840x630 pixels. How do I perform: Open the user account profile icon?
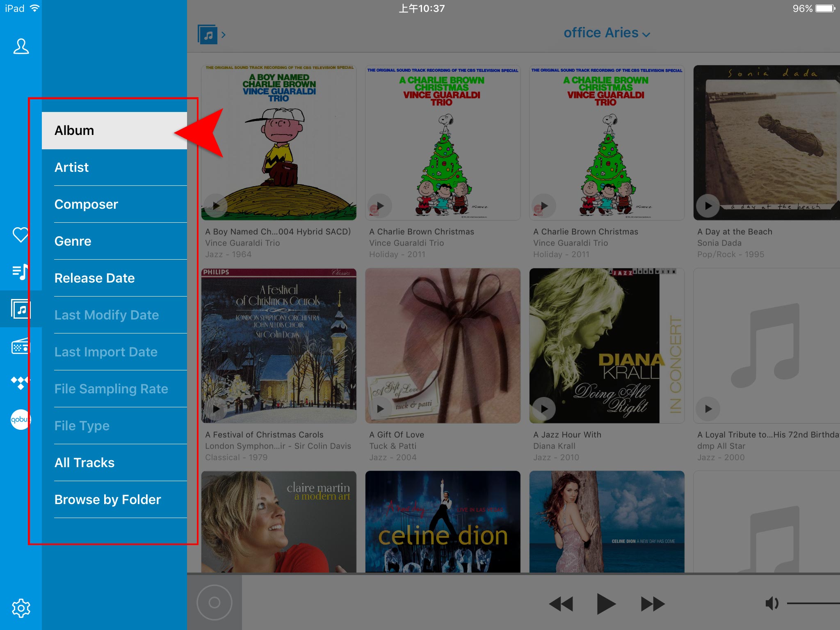pyautogui.click(x=21, y=46)
